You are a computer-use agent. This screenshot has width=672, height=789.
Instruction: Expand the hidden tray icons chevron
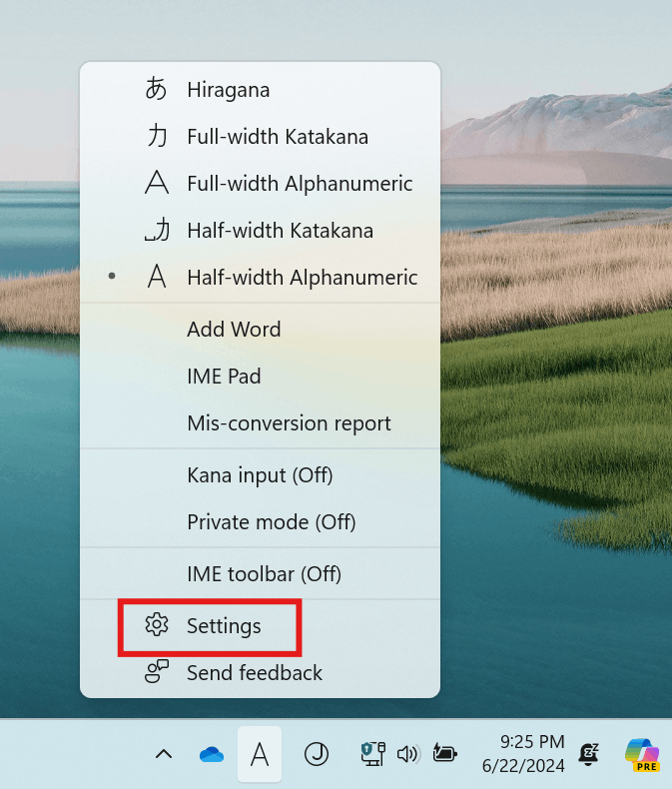click(x=164, y=754)
